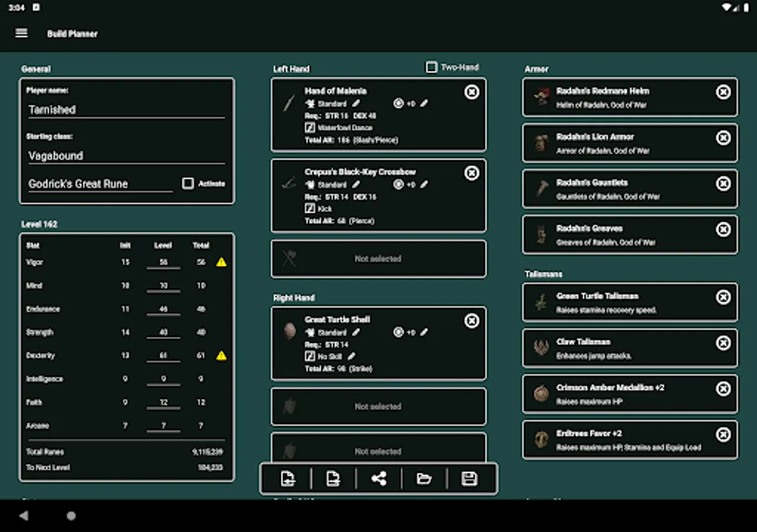The width and height of the screenshot is (757, 532).
Task: Edit Crepus's Crossbow affinity pencil
Action: tap(356, 184)
